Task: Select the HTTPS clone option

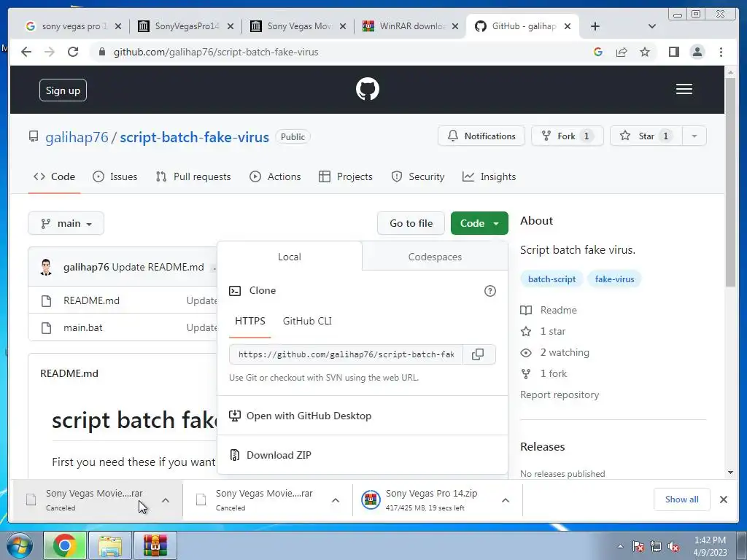Action: [x=250, y=322]
